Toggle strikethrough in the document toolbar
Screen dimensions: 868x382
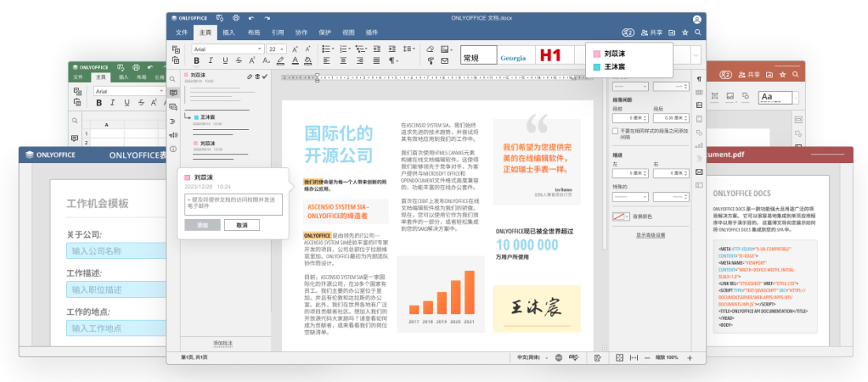click(239, 61)
